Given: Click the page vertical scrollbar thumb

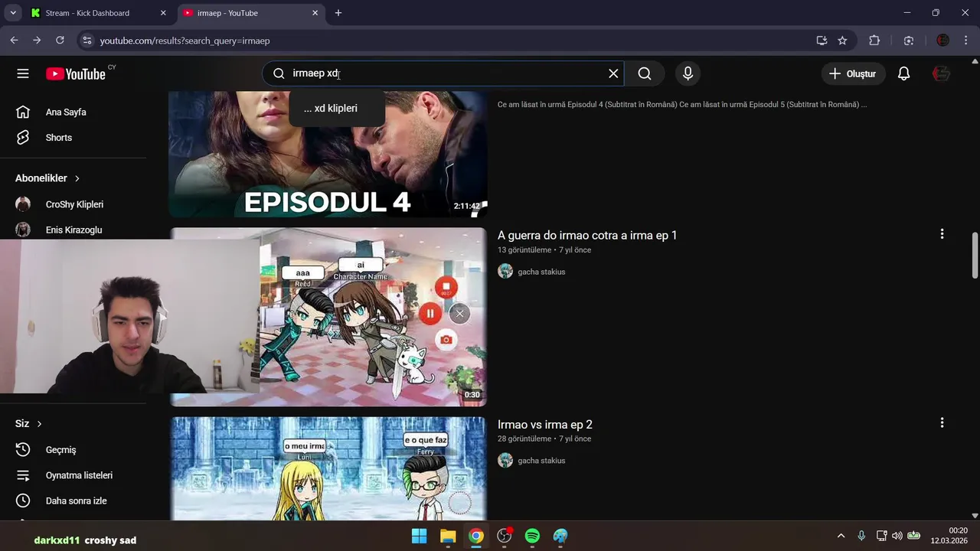Looking at the screenshot, I should click(x=975, y=256).
